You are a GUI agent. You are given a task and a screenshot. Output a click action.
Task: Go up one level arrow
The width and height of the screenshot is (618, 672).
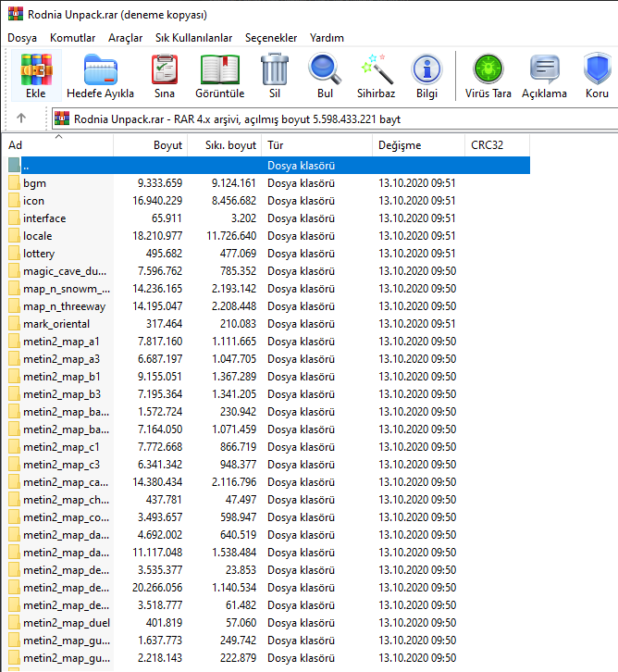(x=21, y=118)
